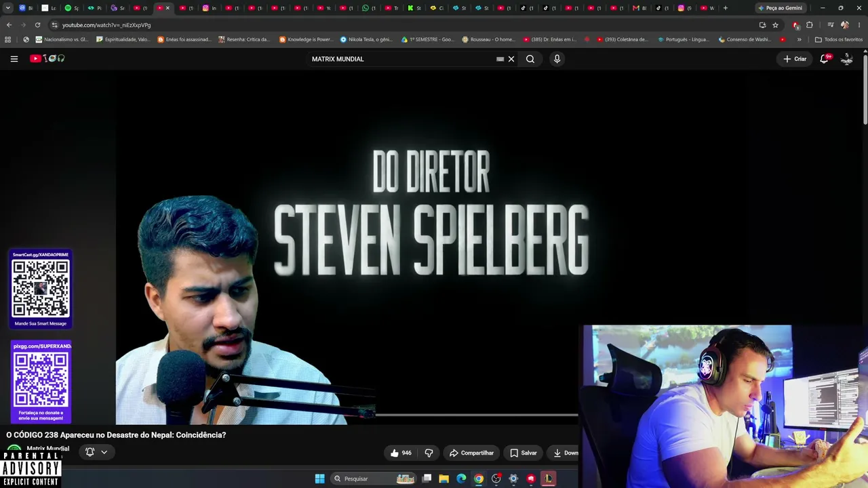Like the video with 946 likes
Screen dimensions: 868x488
point(401,453)
